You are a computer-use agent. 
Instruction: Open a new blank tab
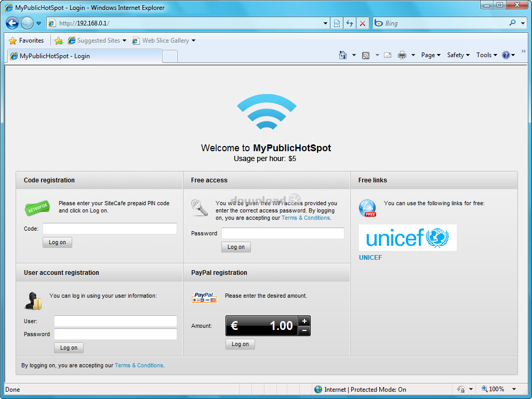coord(170,56)
